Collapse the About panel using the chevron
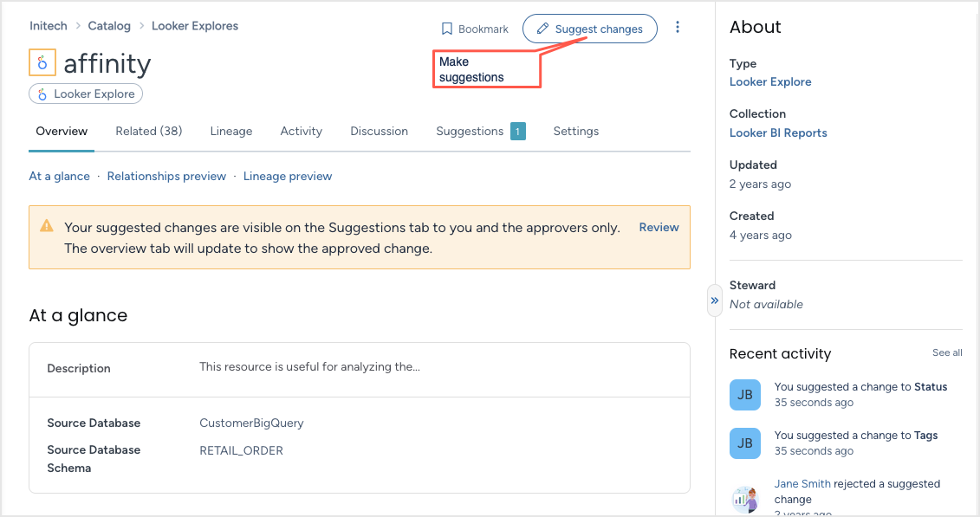This screenshot has width=980, height=517. [x=714, y=300]
